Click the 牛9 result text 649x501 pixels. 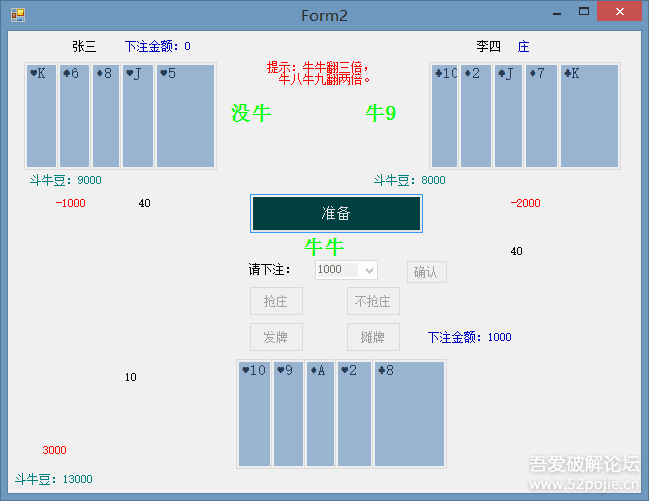tap(380, 113)
